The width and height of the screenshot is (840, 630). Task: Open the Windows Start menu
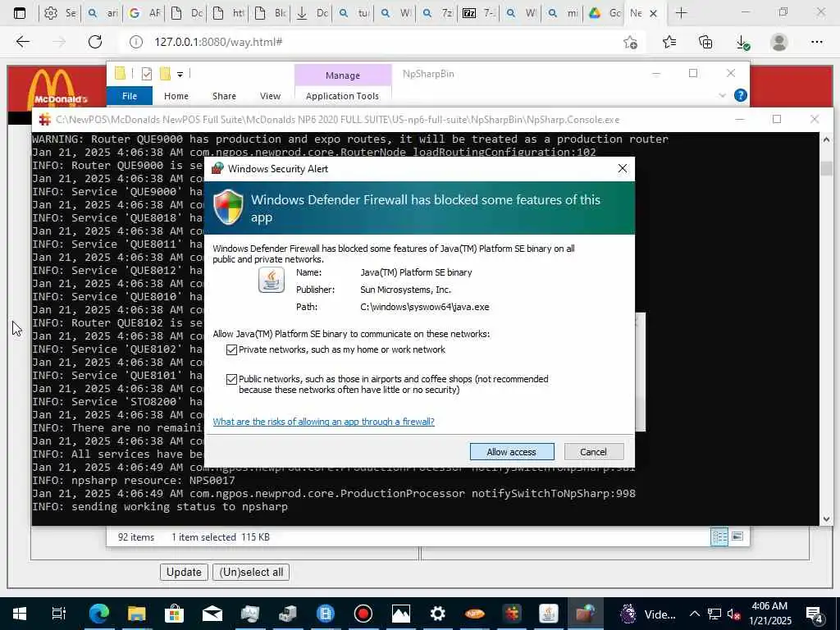(x=20, y=614)
